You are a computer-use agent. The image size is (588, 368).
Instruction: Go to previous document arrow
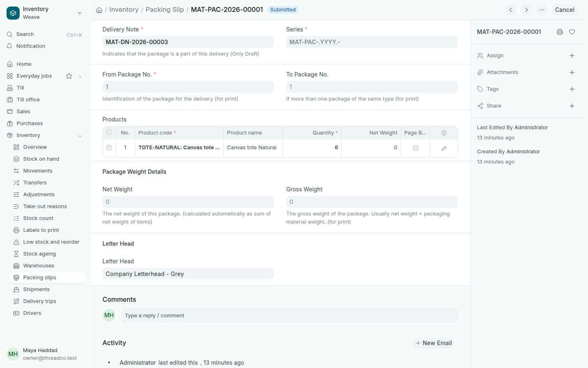[x=511, y=10]
